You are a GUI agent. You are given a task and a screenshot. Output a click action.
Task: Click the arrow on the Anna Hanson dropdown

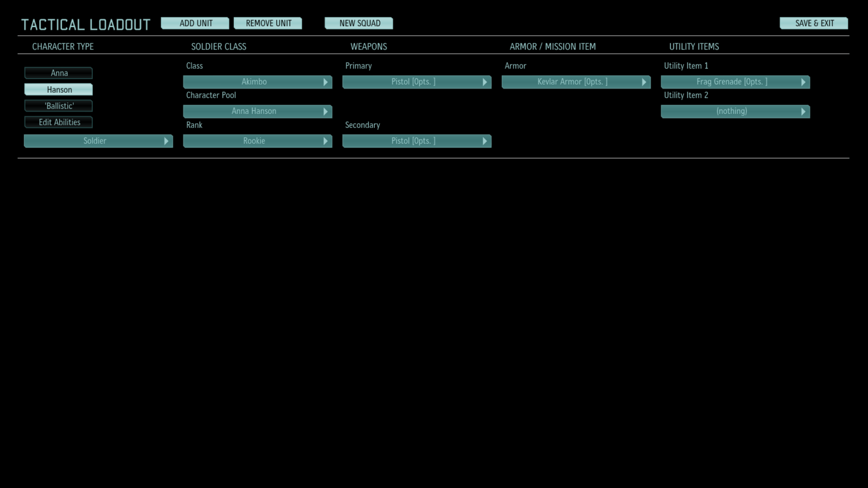[x=325, y=111]
